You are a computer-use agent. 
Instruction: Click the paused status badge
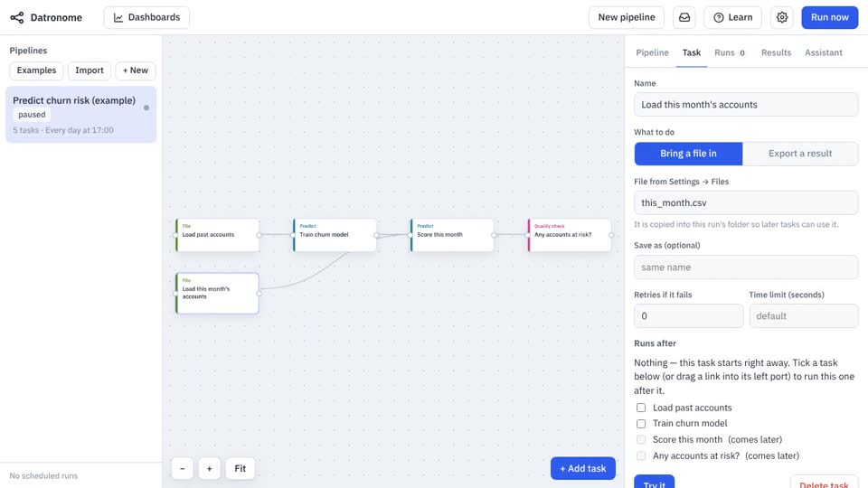[32, 115]
